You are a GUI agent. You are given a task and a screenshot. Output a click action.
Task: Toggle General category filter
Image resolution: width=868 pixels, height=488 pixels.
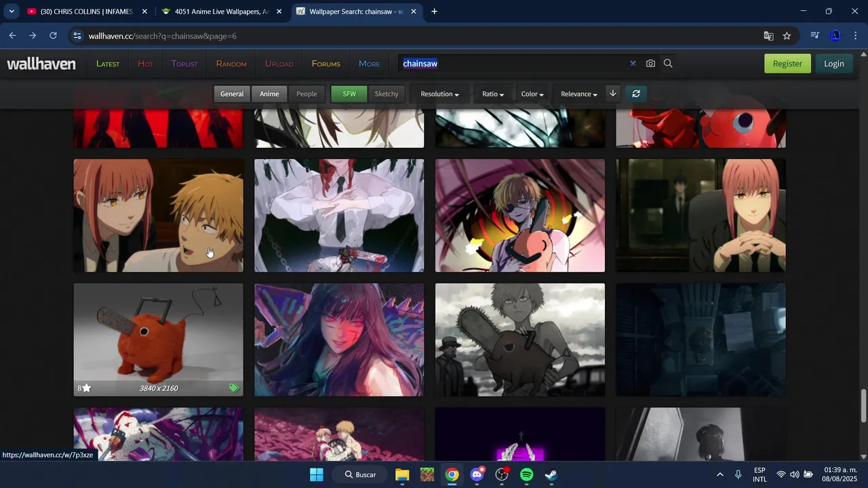coord(232,94)
